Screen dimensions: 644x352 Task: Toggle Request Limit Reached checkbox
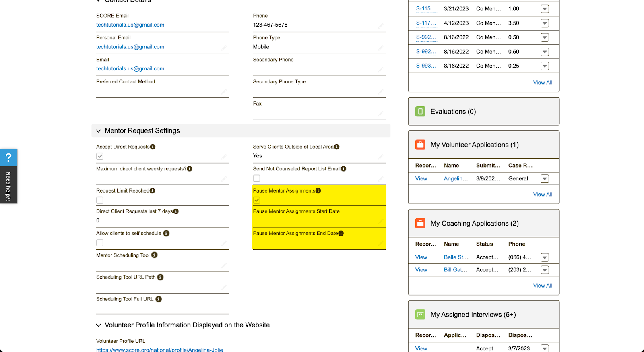pyautogui.click(x=100, y=200)
